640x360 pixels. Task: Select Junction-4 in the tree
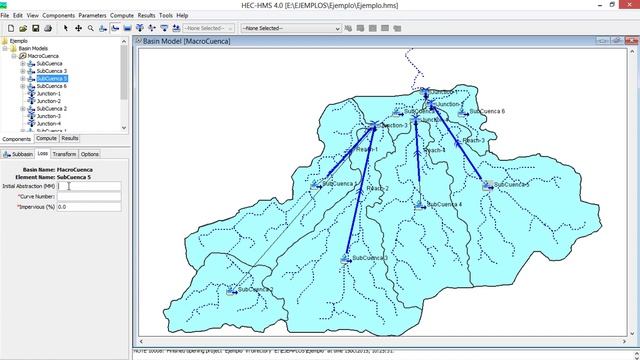tap(49, 123)
